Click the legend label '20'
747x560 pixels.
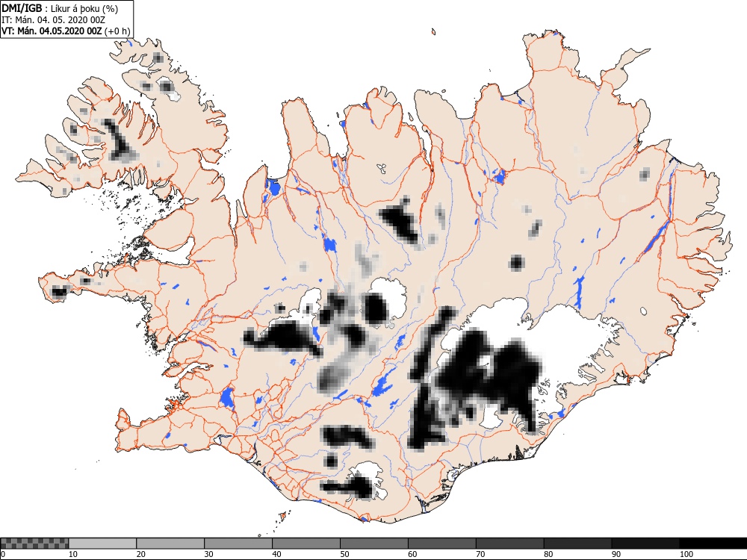coord(141,554)
